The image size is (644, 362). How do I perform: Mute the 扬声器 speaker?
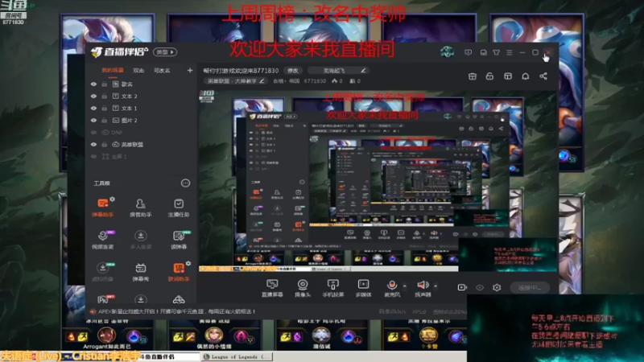[423, 288]
